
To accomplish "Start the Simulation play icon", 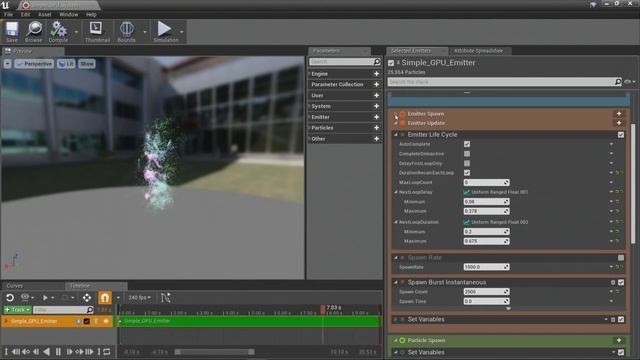I will click(165, 32).
